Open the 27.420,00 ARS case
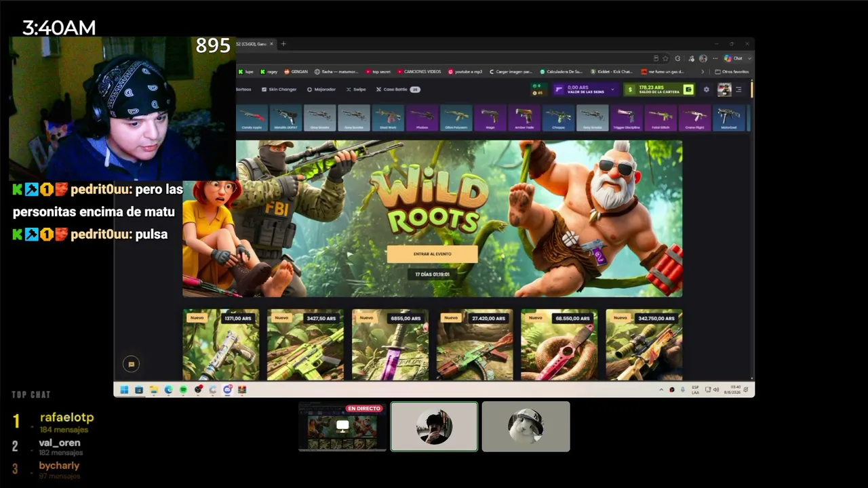This screenshot has height=488, width=868. tap(475, 344)
